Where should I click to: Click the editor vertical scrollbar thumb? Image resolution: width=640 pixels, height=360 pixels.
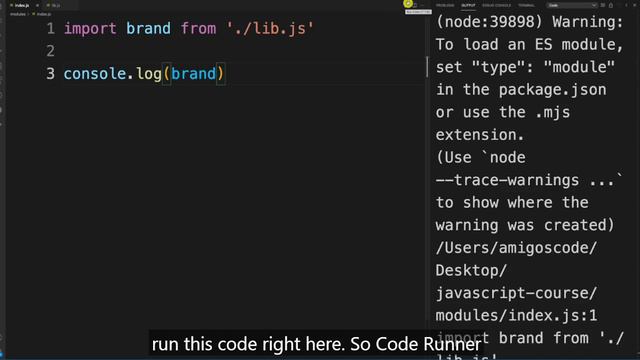point(427,67)
